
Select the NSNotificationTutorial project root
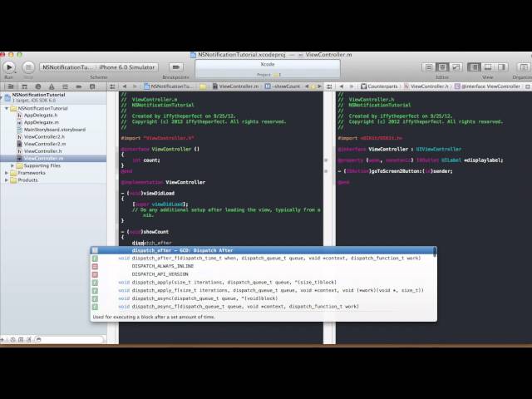[53, 97]
